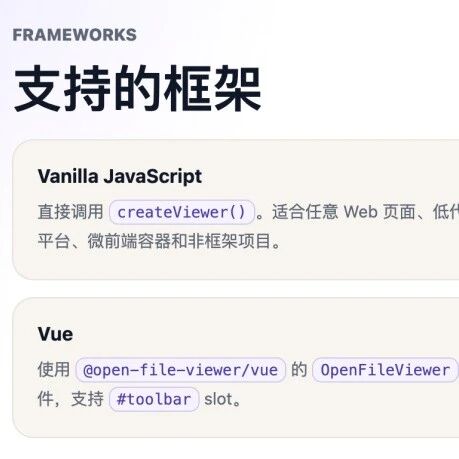Click the @open-file-viewer/vue code tag

coord(180,370)
